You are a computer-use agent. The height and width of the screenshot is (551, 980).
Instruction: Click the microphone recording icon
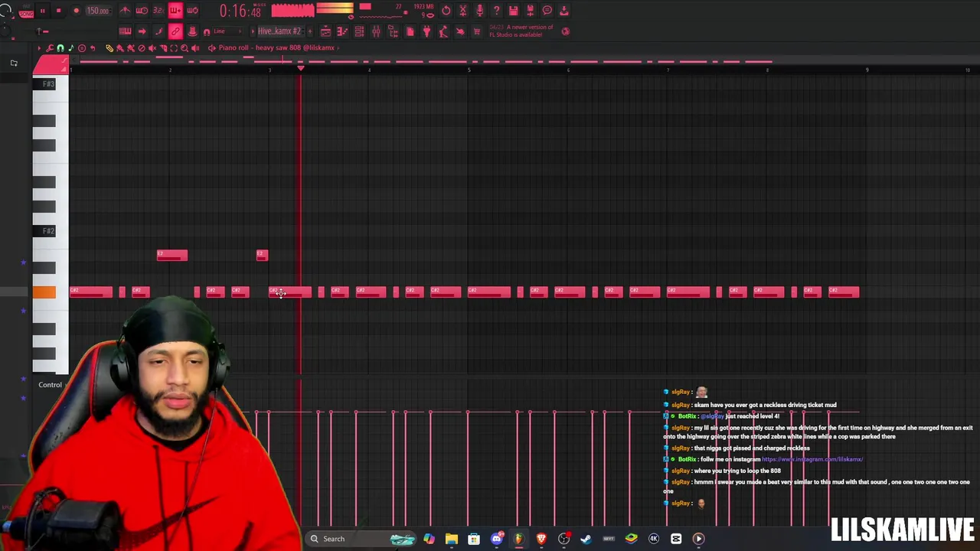pos(479,11)
